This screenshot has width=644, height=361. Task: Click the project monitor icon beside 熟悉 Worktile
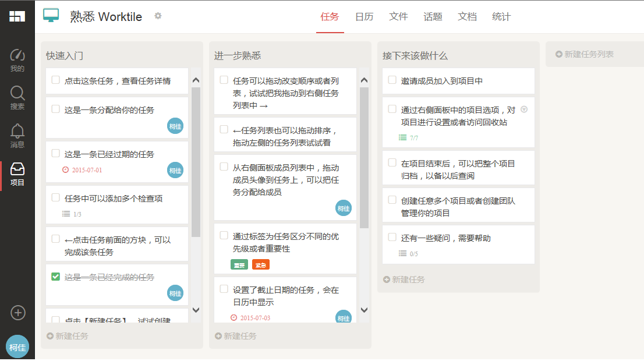pos(51,16)
